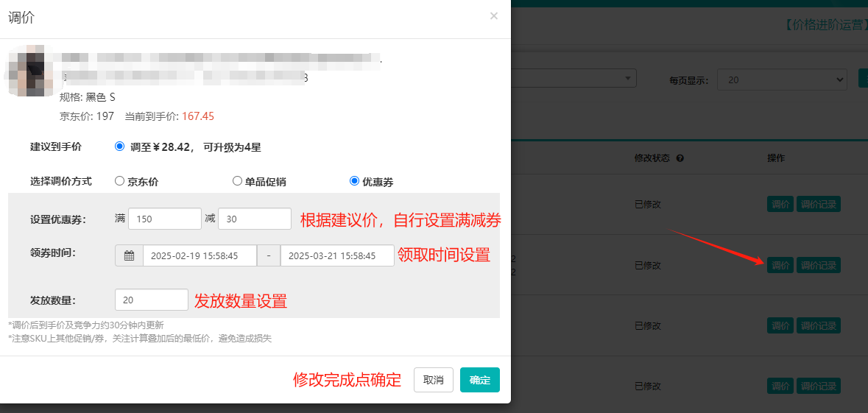
Task: Open the end date field 2025-03-21
Action: pyautogui.click(x=336, y=255)
